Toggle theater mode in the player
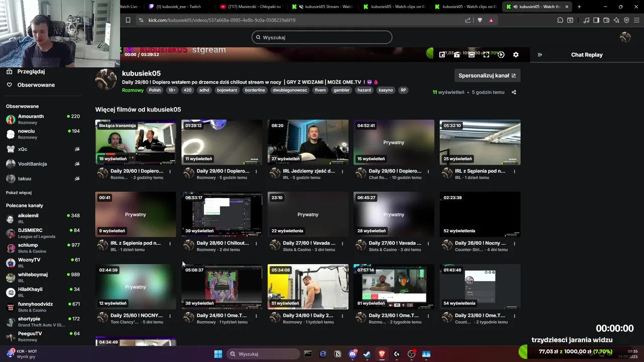Viewport: 644px width, 362px height. [x=471, y=54]
